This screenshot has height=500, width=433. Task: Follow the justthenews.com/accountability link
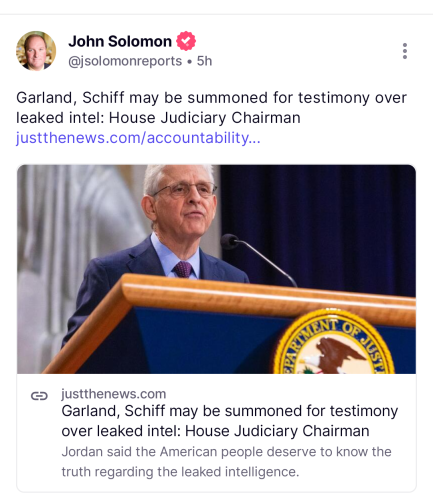click(x=138, y=138)
